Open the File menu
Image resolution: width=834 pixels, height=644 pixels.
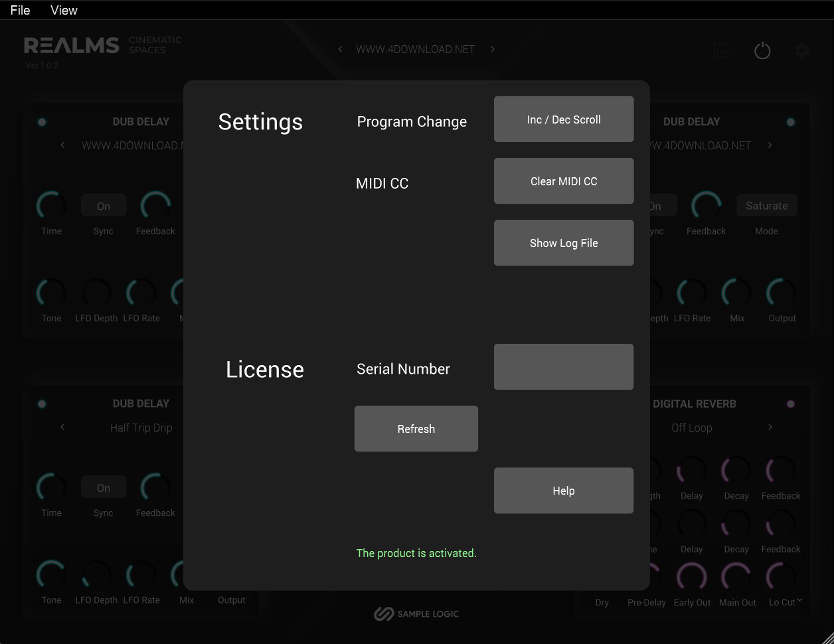tap(20, 10)
